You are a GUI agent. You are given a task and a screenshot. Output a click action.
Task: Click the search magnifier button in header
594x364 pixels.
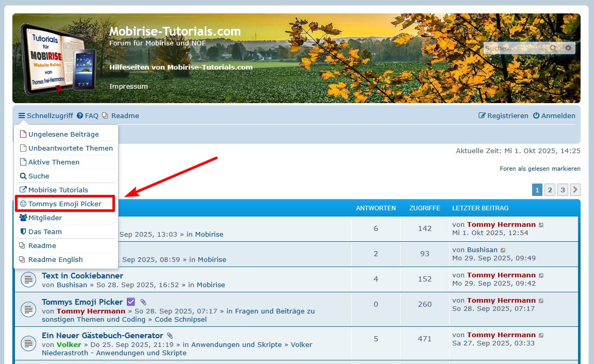(553, 48)
